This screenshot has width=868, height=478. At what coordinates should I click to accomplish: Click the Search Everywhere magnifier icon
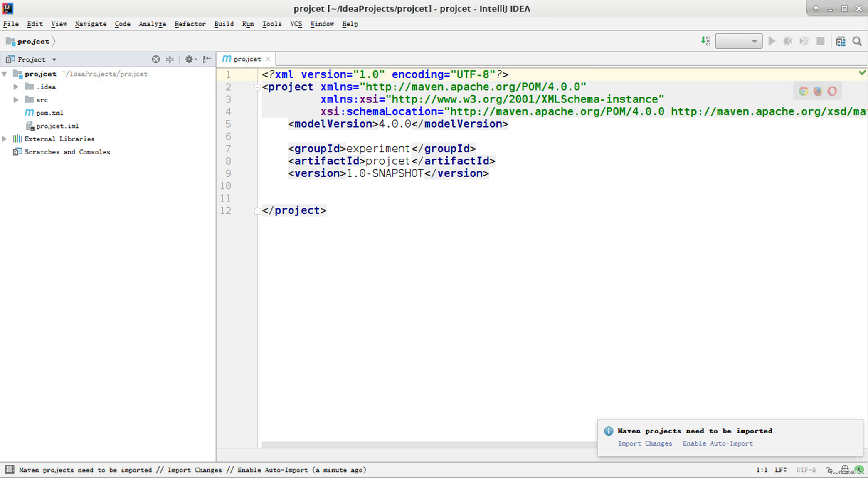[857, 41]
